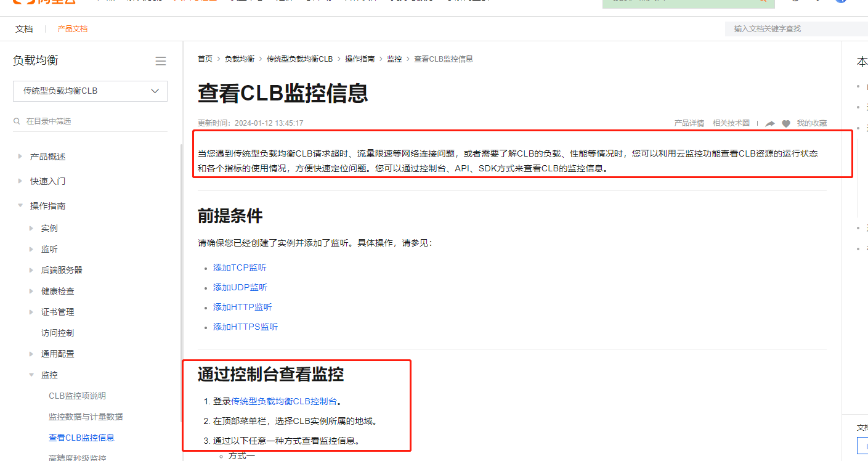Click the 更新时间 2024-01-12 13:45:17 text

251,123
